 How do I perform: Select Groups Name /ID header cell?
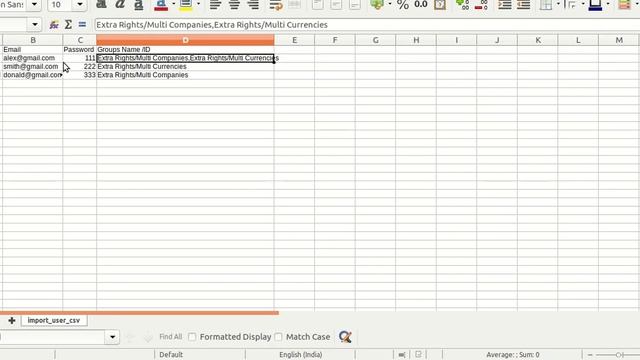click(185, 49)
